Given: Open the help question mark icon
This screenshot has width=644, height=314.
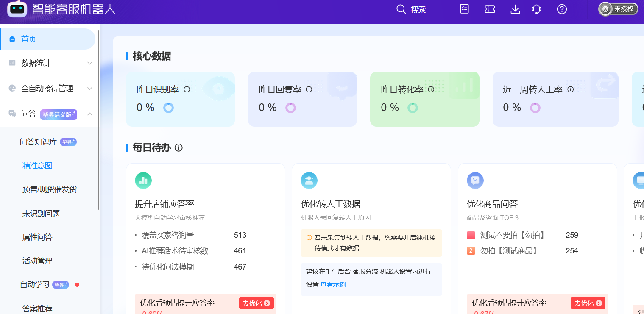Looking at the screenshot, I should tap(562, 9).
